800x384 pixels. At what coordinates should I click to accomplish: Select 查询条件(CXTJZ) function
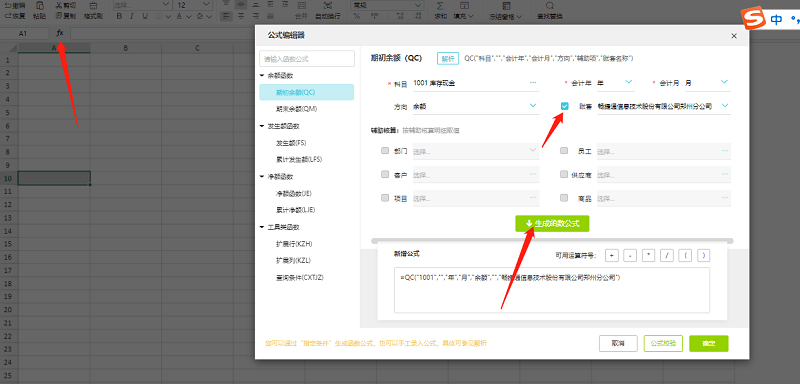tap(299, 277)
